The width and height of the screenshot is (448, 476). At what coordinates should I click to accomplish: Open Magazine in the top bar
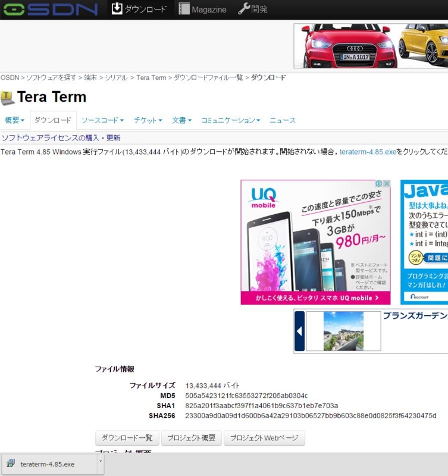click(x=202, y=9)
